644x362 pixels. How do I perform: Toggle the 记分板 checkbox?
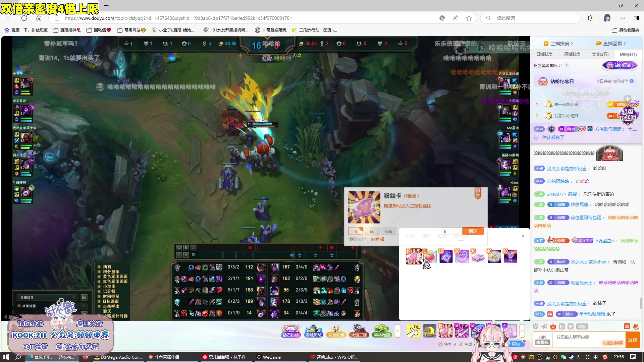99,292
